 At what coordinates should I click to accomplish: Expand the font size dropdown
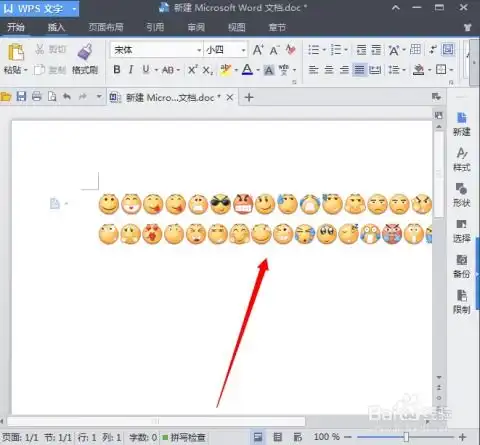coord(243,50)
